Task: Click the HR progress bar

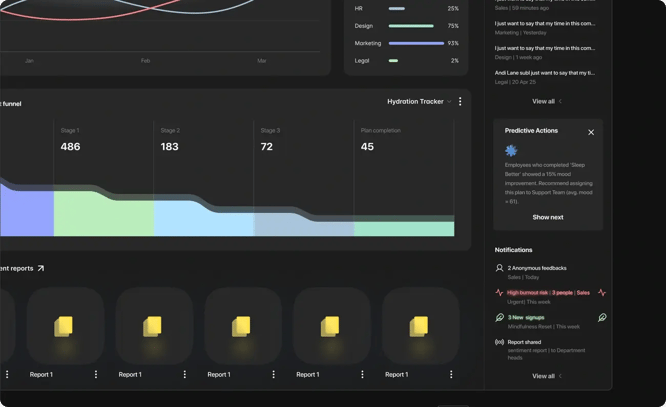Action: pyautogui.click(x=397, y=8)
